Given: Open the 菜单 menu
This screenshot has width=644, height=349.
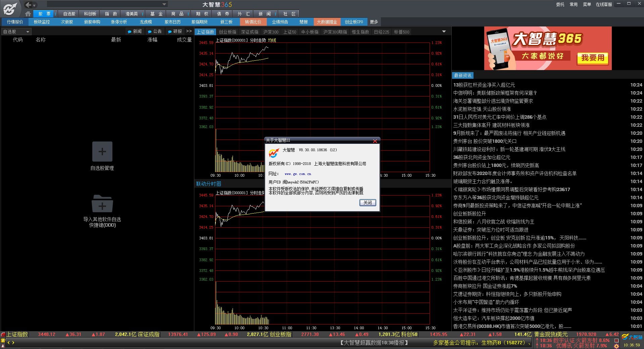Looking at the screenshot, I should click(587, 4).
